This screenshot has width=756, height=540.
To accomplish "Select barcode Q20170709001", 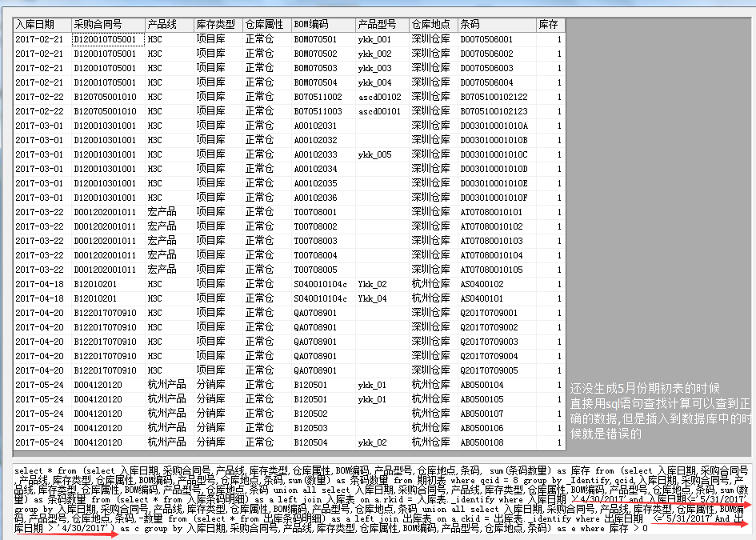I will coord(497,313).
